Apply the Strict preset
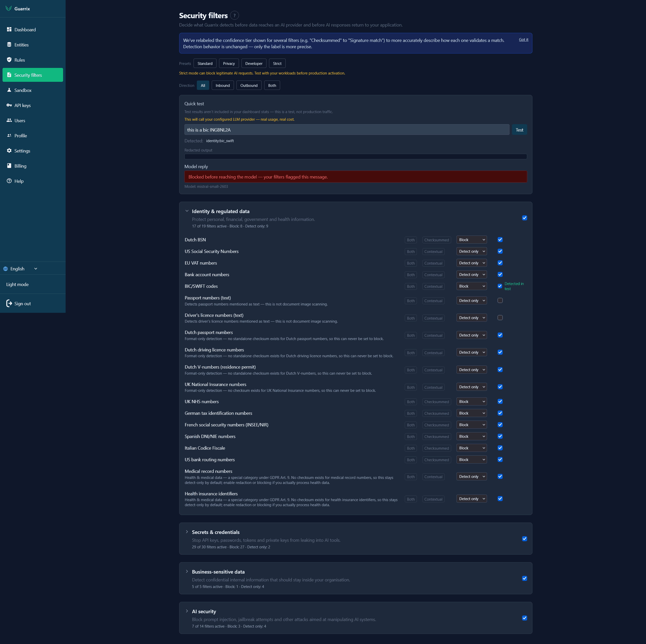 277,63
